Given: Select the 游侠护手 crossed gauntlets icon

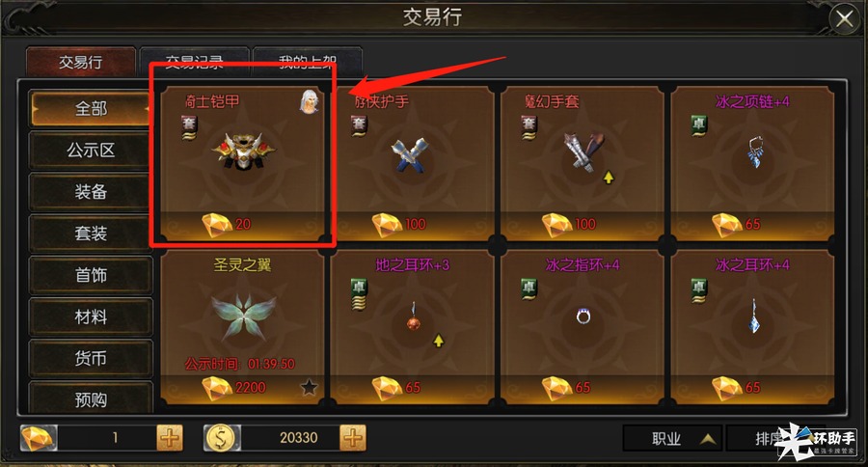Looking at the screenshot, I should (x=410, y=154).
